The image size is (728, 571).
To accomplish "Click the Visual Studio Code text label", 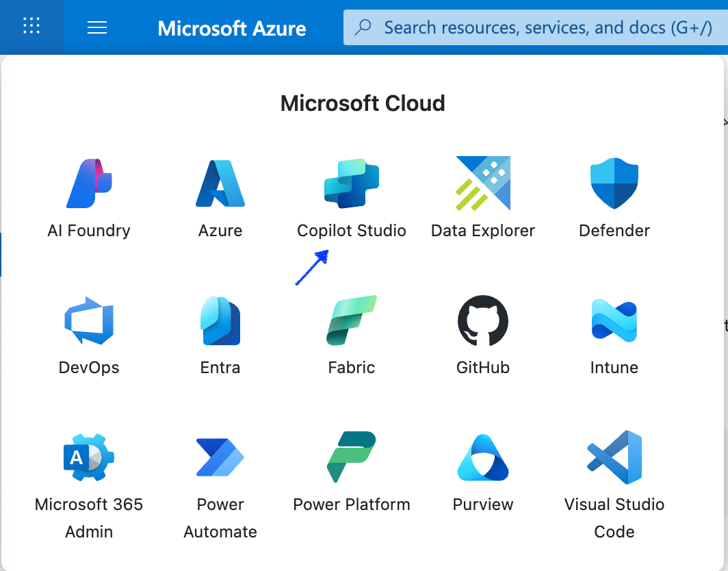I will [x=614, y=518].
